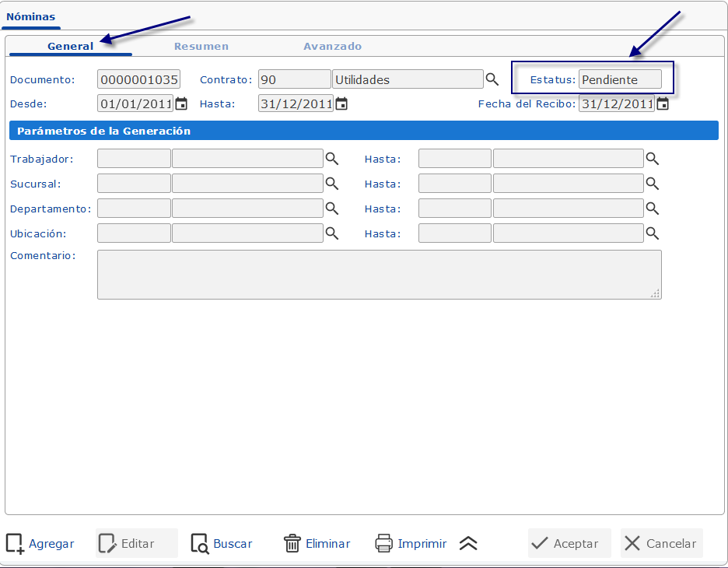
Task: Open calendar picker for Hasta date
Action: (341, 103)
